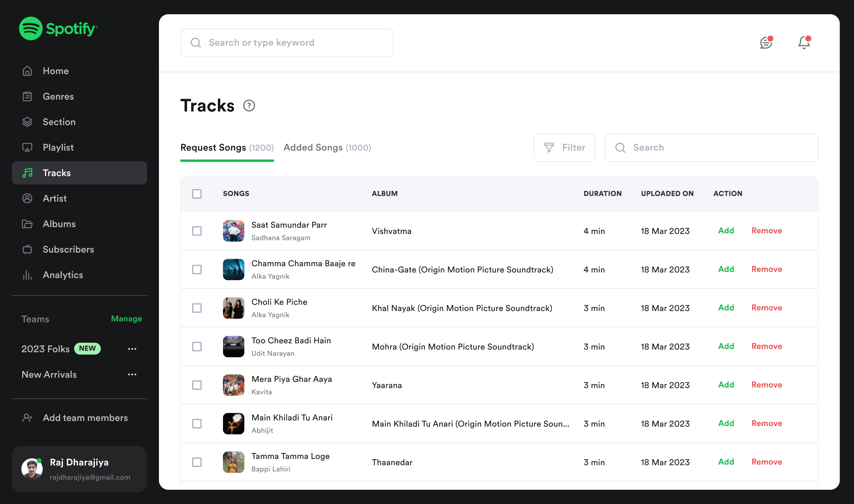Open Genres in the sidebar

79,96
